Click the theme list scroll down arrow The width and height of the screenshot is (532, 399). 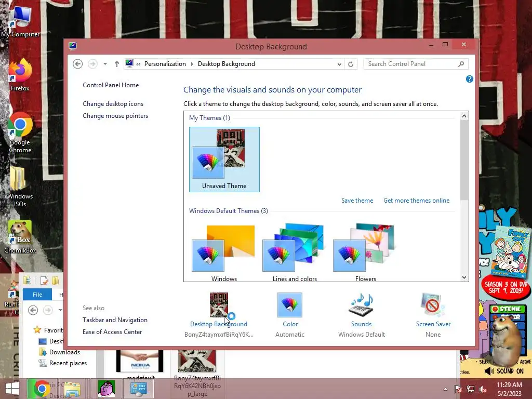coord(464,277)
